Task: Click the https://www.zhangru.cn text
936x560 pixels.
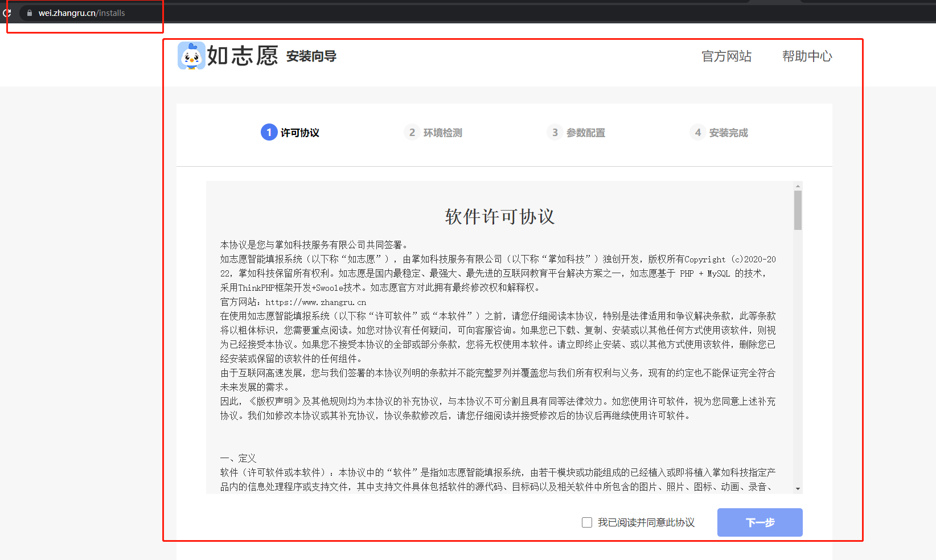Action: click(x=316, y=302)
